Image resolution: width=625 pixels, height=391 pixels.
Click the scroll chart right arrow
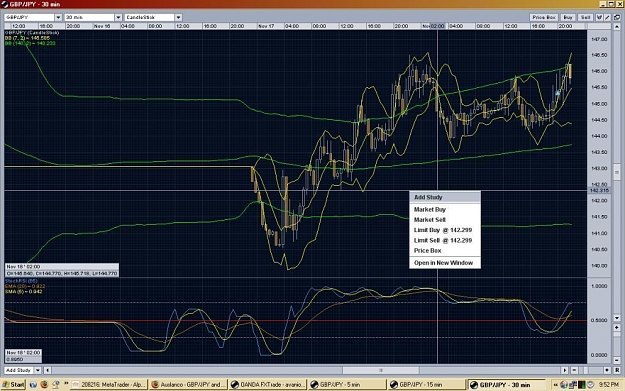[564, 370]
